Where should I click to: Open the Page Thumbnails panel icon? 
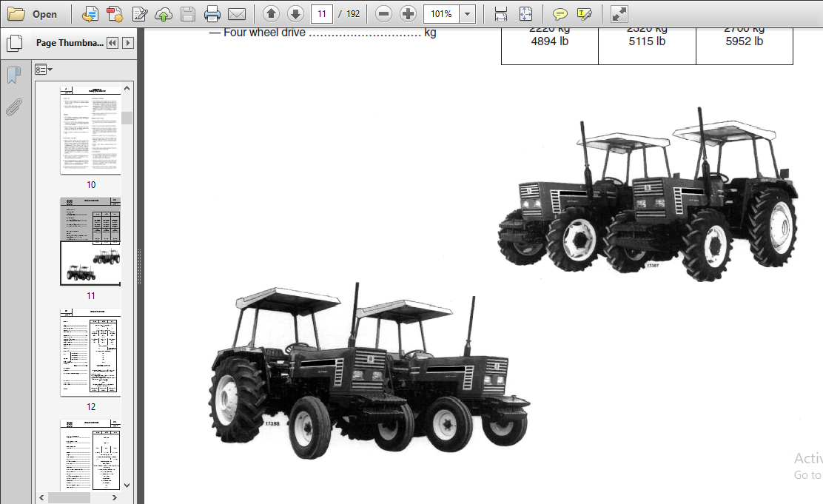14,43
